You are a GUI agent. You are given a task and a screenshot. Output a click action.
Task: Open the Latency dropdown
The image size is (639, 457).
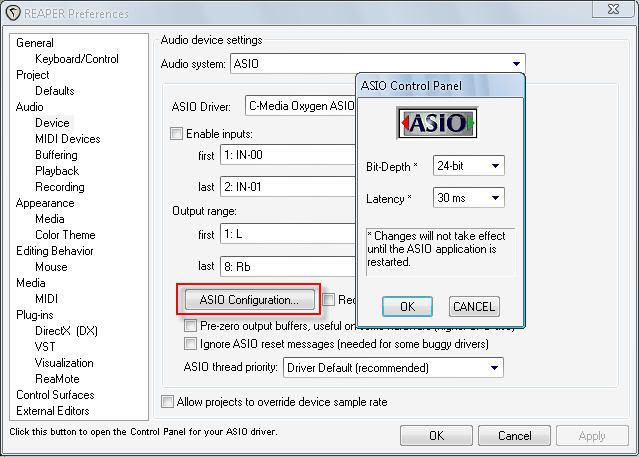click(469, 198)
